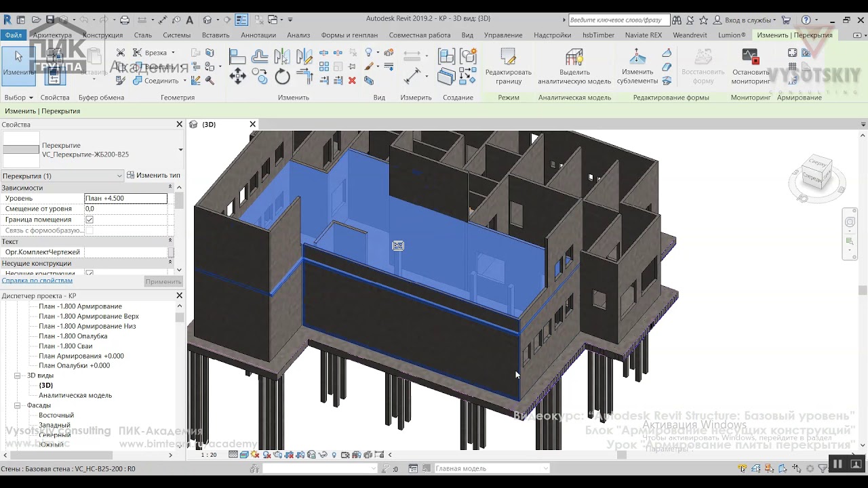This screenshot has height=488, width=868.
Task: Select the Align tool icon
Action: pos(237,56)
